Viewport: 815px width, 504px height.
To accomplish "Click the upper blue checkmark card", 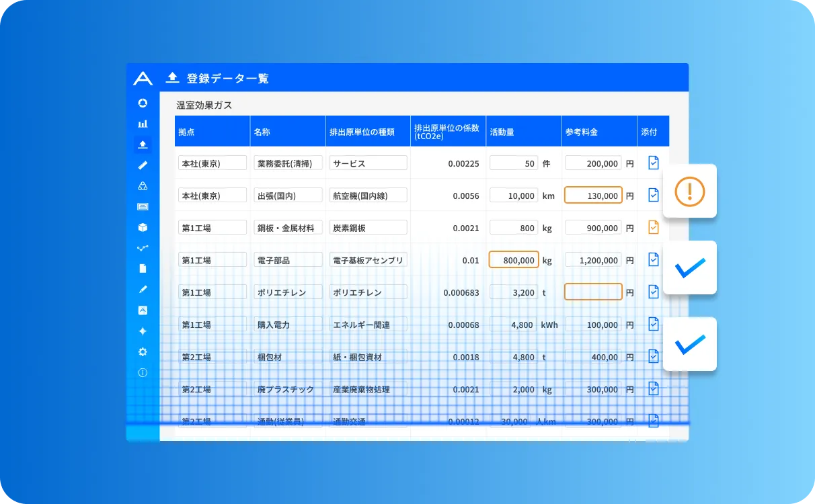I will (x=689, y=267).
